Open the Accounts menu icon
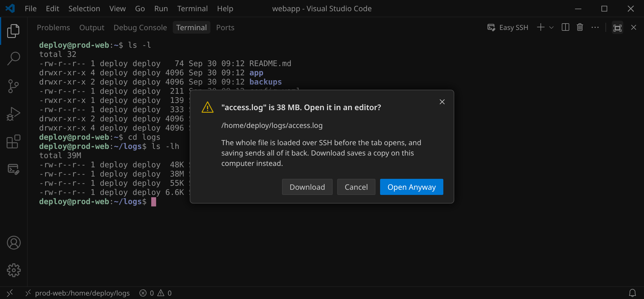Screen dimensions: 644x299 [14, 243]
